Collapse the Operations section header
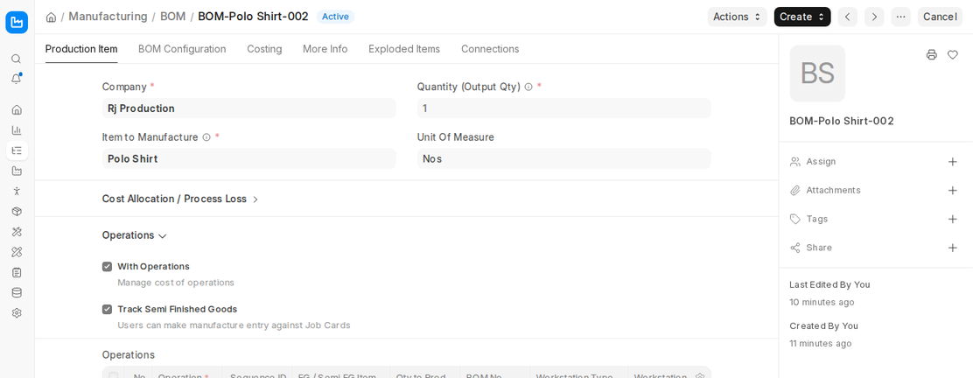Screen dimensions: 980x378 point(135,235)
